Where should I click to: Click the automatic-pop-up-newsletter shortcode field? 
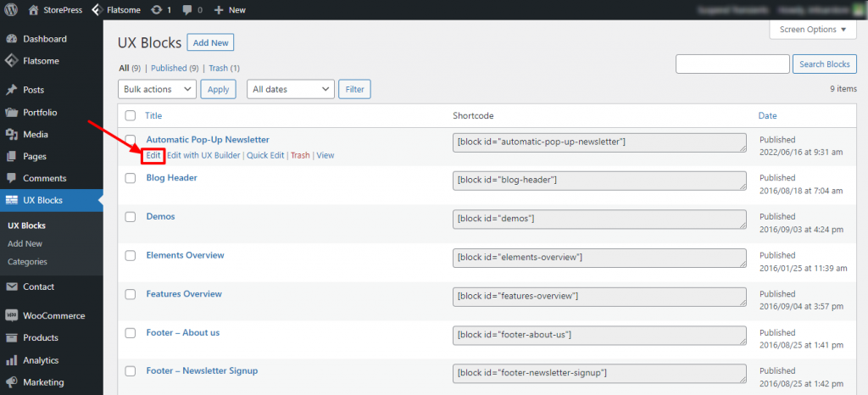(x=599, y=142)
